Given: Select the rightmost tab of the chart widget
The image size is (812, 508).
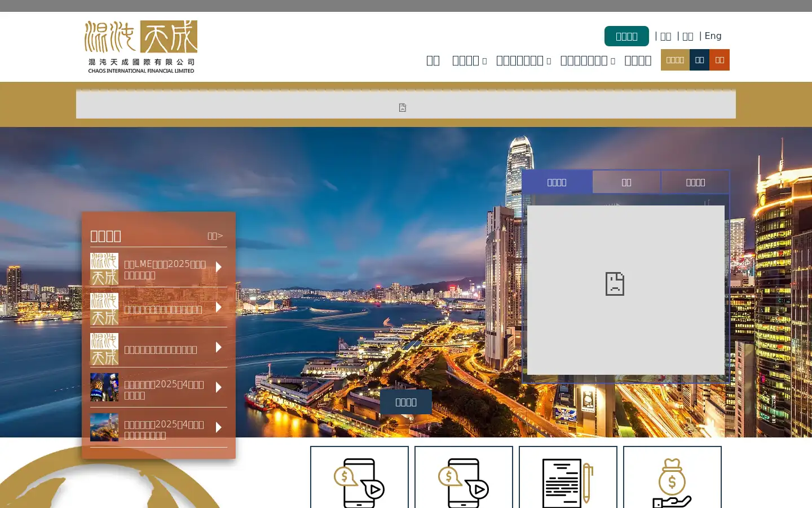Looking at the screenshot, I should (x=695, y=182).
